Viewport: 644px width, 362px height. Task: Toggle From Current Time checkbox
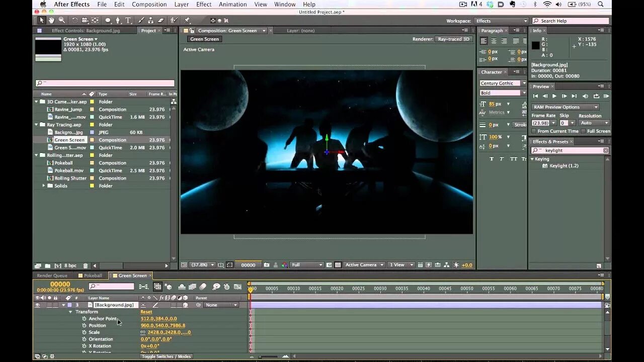(x=534, y=131)
